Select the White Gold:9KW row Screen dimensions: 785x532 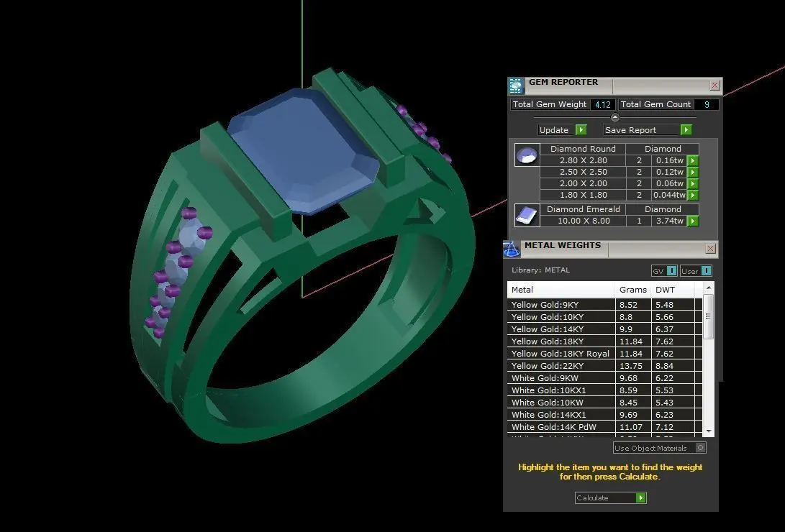605,378
